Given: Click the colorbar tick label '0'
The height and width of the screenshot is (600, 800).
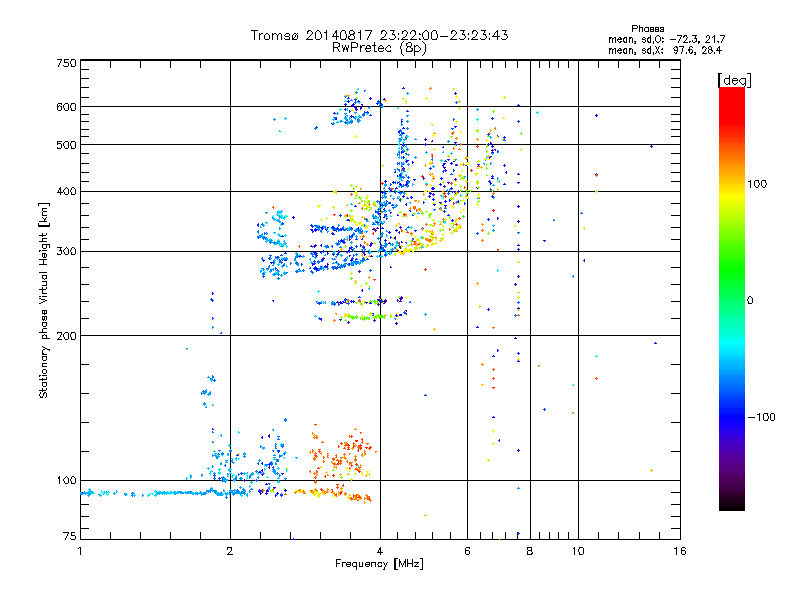Looking at the screenshot, I should [750, 301].
